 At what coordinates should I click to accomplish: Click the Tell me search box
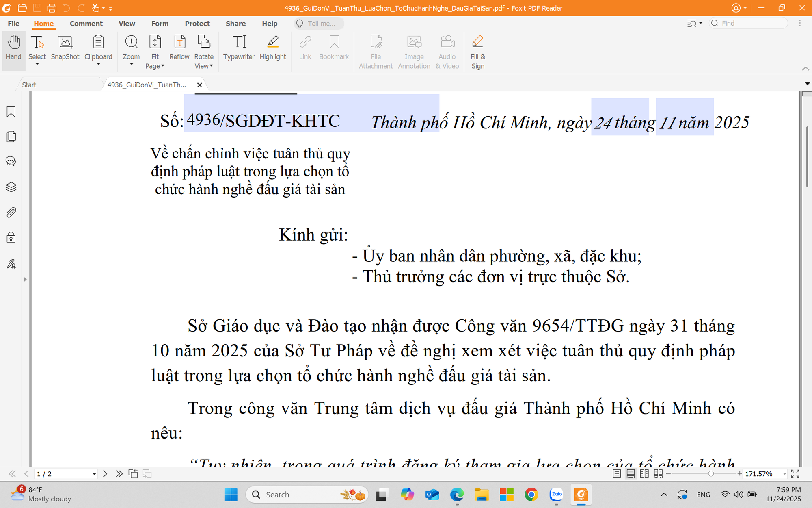click(319, 24)
